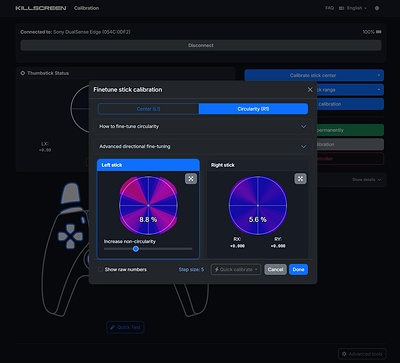Click the right stick circularity plot
This screenshot has height=363, width=400.
point(258,206)
